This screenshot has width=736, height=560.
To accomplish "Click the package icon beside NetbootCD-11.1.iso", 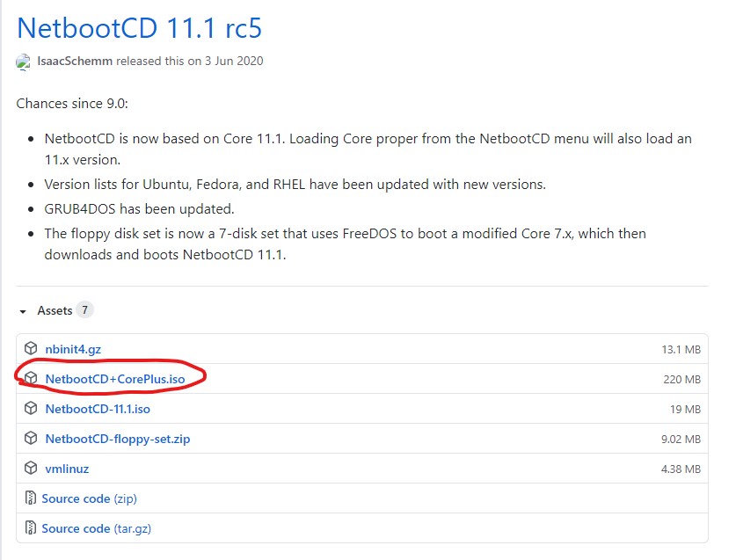I will pyautogui.click(x=31, y=409).
